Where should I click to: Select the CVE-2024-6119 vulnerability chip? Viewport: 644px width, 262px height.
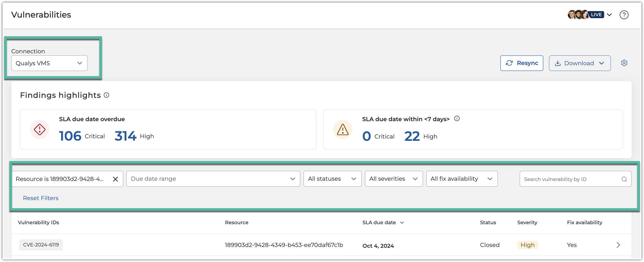click(x=41, y=245)
